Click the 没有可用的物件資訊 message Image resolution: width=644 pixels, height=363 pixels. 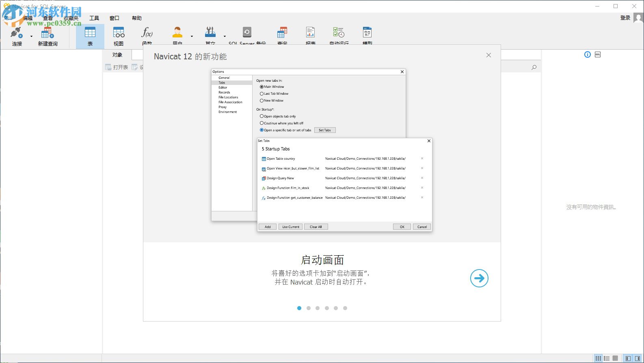coord(592,207)
